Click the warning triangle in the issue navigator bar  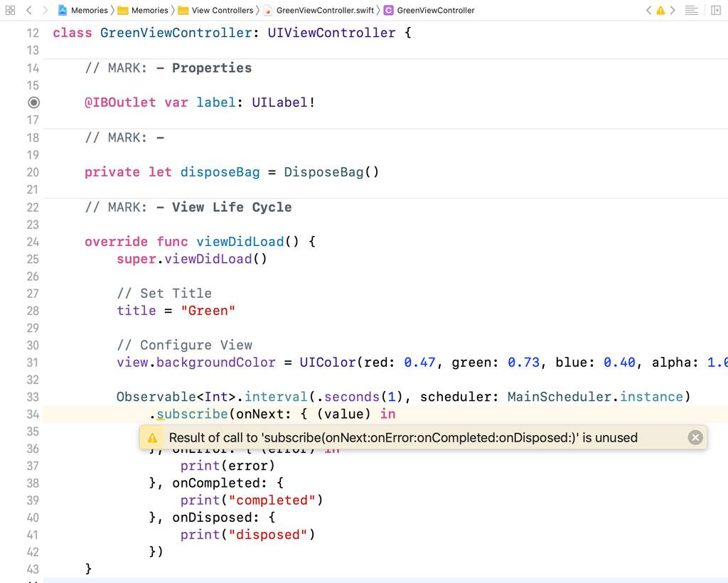[x=660, y=10]
